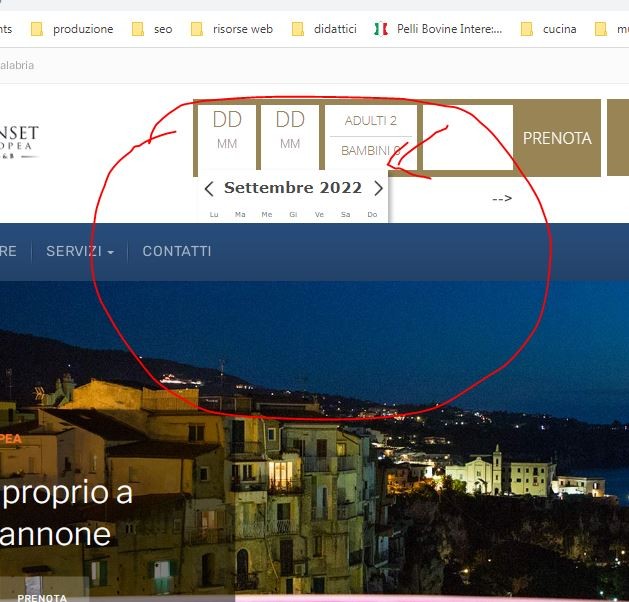Open the didattici bookmarks folder
Viewport: 629px width, 602px height.
point(324,29)
